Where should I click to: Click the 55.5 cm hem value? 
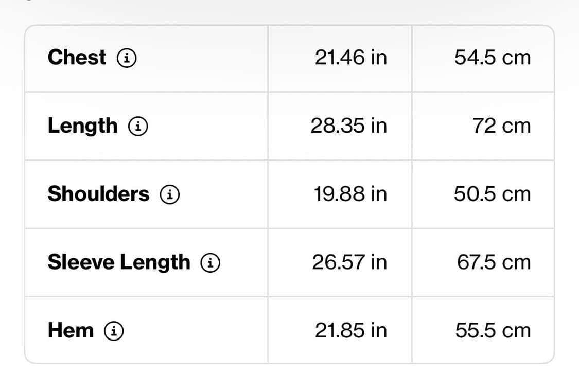(494, 331)
